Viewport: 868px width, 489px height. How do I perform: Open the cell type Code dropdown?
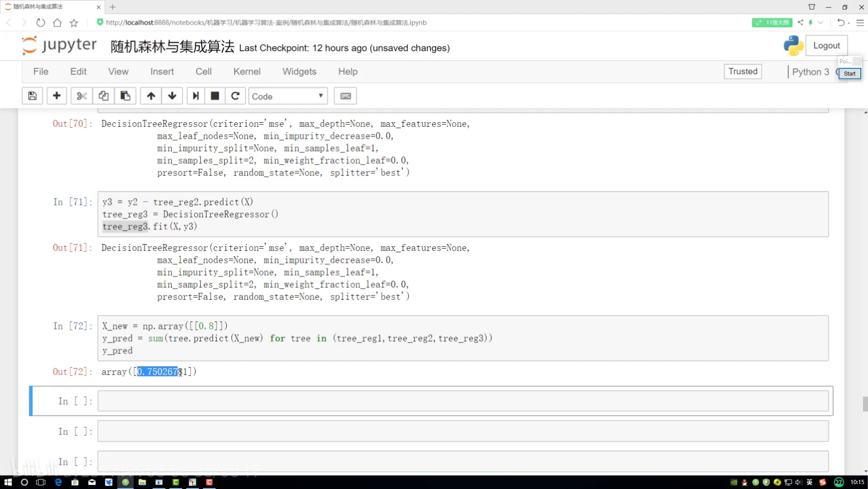point(288,96)
